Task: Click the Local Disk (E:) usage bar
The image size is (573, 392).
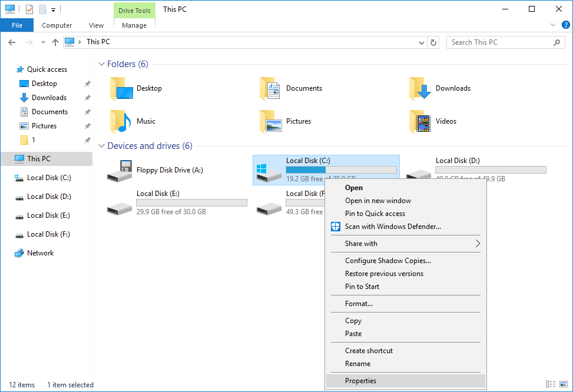Action: [x=192, y=202]
